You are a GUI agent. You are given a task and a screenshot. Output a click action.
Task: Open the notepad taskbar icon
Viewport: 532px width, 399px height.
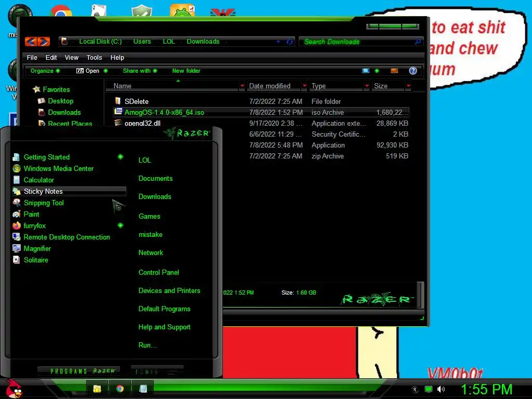(x=143, y=389)
